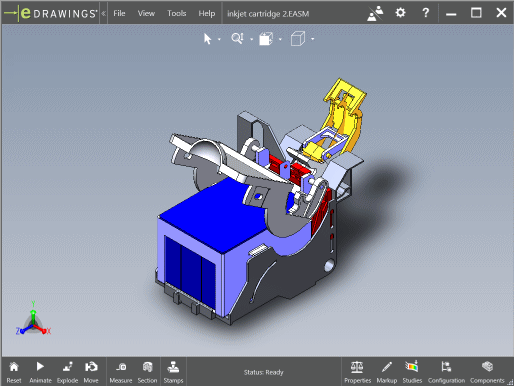Open the File menu
514x386 pixels.
pos(119,13)
